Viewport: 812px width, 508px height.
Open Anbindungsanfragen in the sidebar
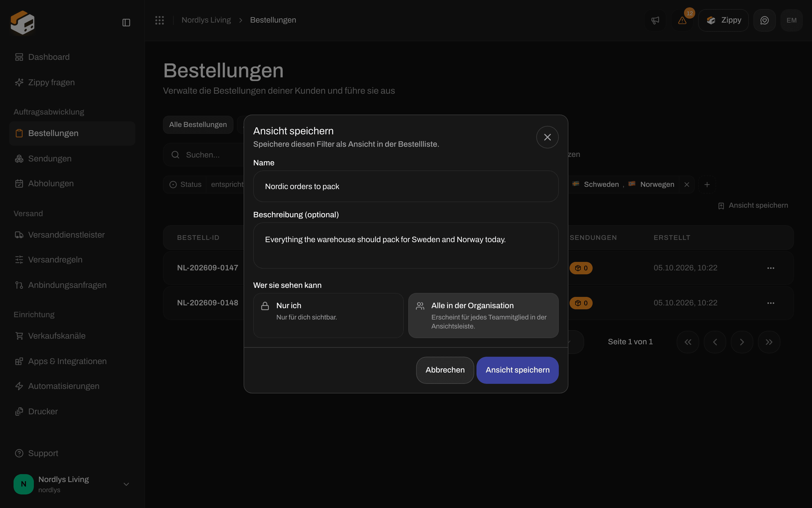pos(72,285)
